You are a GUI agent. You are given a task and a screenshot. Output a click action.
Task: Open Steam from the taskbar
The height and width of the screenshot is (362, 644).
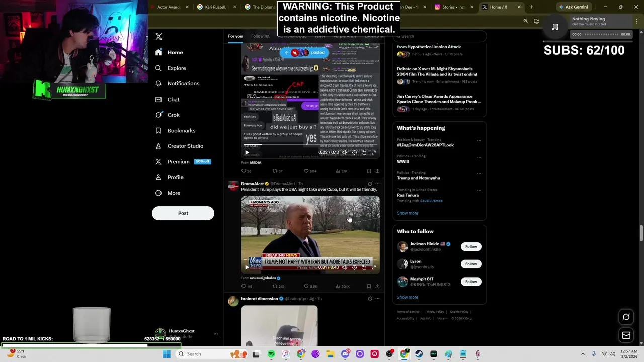[419, 354]
